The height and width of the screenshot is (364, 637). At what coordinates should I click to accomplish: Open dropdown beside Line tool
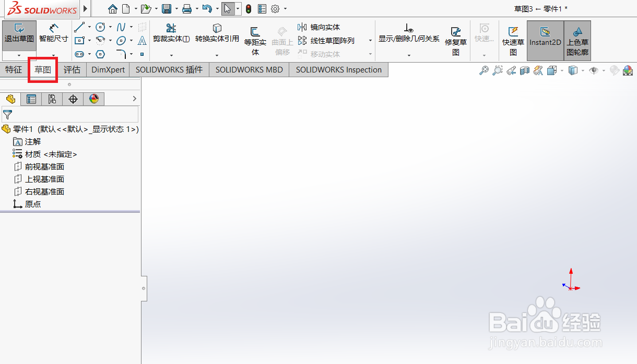point(89,27)
